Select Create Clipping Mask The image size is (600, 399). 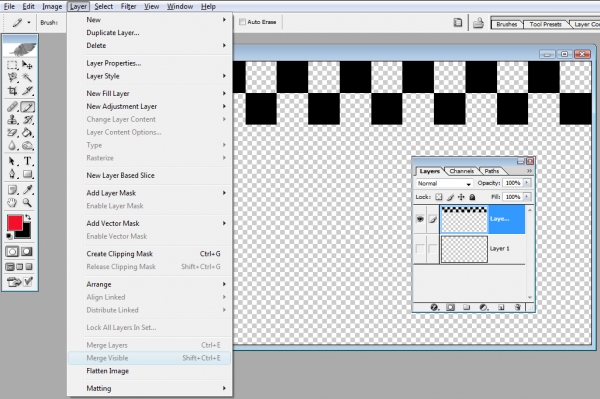(x=150, y=254)
